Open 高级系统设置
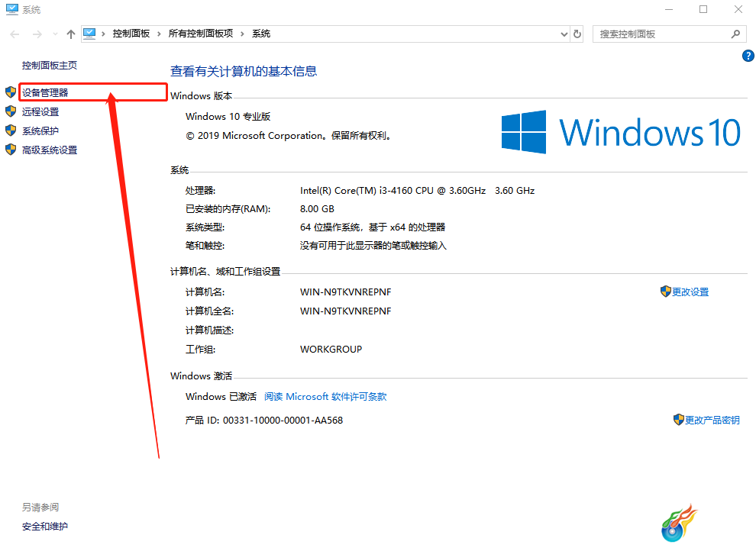This screenshot has width=756, height=548. (49, 150)
